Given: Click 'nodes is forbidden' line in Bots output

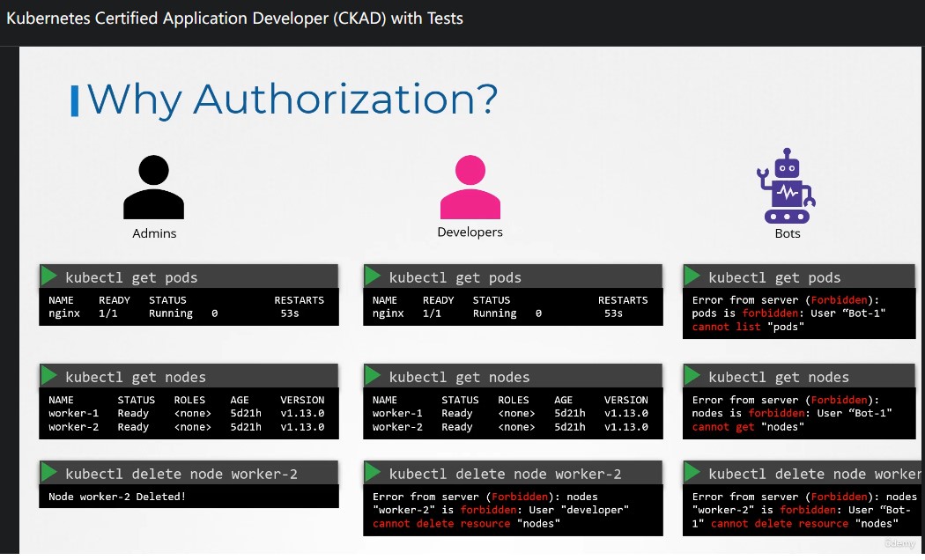Looking at the screenshot, I should [792, 413].
